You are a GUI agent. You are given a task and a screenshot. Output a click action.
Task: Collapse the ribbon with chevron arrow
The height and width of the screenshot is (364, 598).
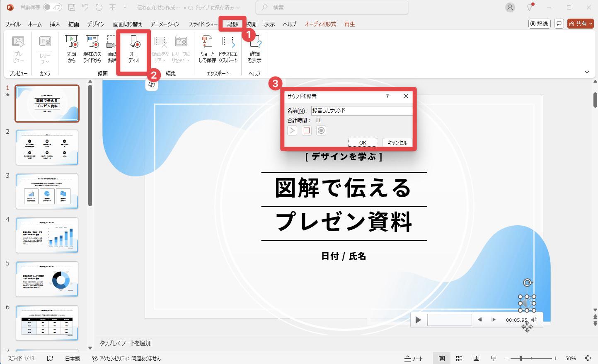tap(587, 72)
